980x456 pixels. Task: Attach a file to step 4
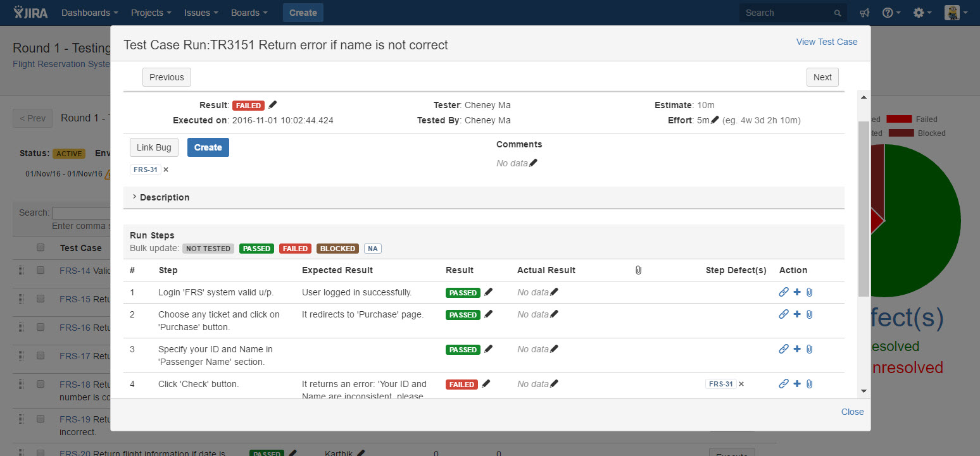[x=809, y=384]
